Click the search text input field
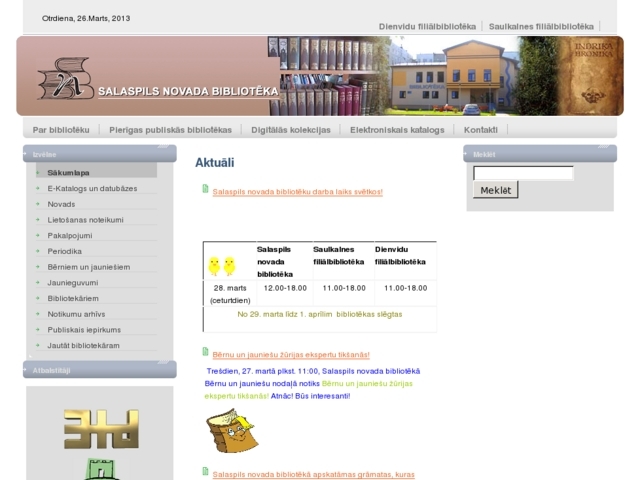This screenshot has height=480, width=640. click(523, 173)
